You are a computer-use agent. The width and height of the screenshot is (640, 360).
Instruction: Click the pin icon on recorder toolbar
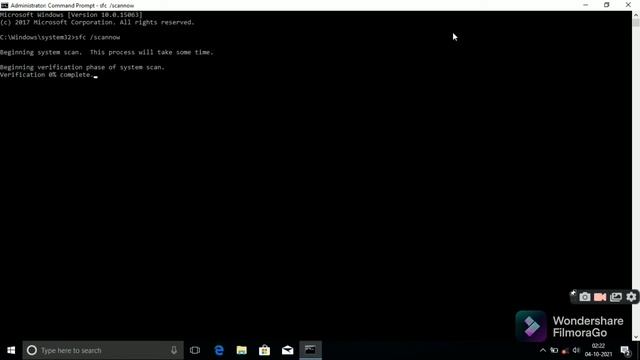coord(573,293)
